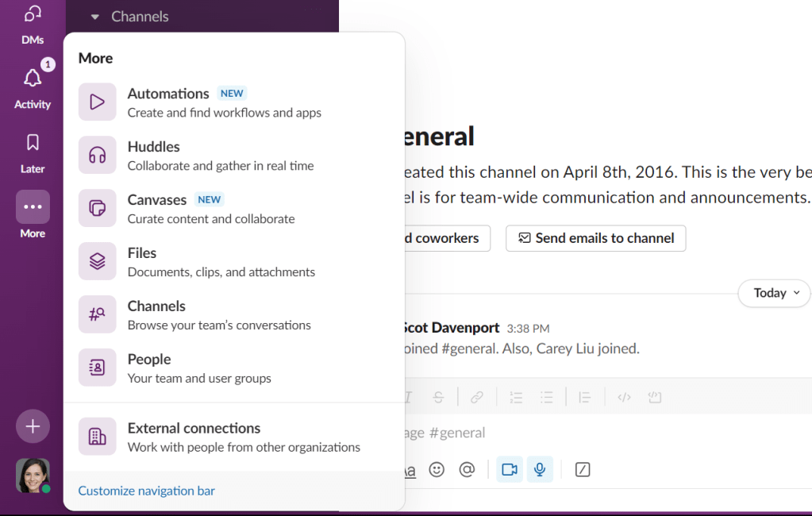Click the NEW badge beside Automations

[x=232, y=93]
